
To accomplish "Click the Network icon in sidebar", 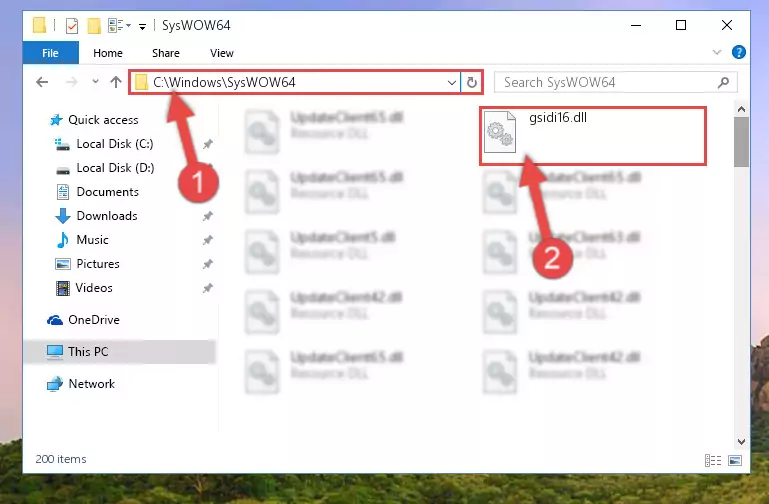I will [54, 384].
